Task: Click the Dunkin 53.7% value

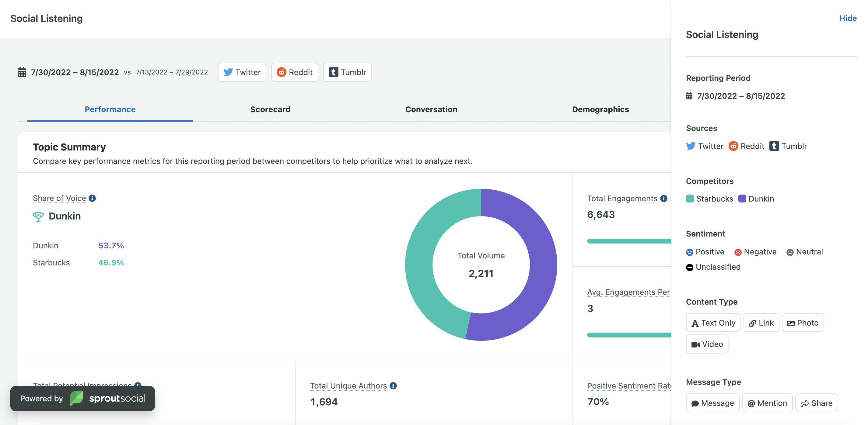Action: pyautogui.click(x=111, y=246)
